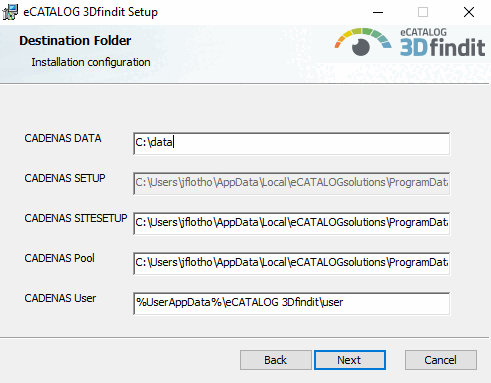
Task: Click the installer icon in title bar
Action: pos(10,12)
